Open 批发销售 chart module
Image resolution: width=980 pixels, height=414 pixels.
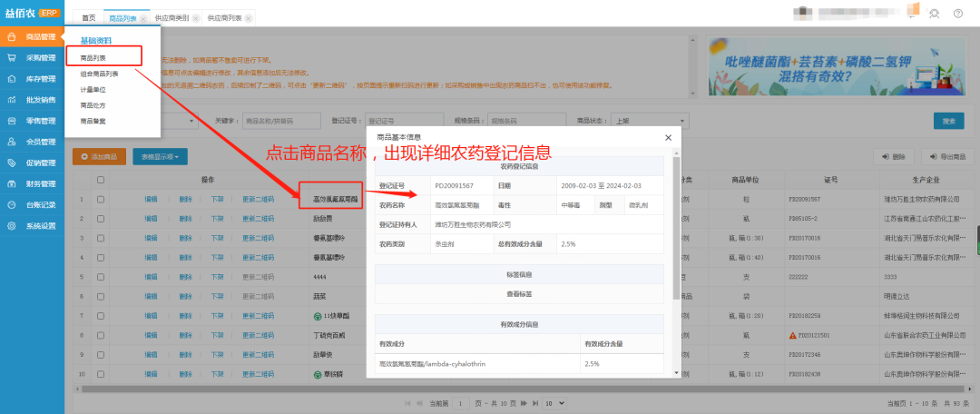[32, 100]
